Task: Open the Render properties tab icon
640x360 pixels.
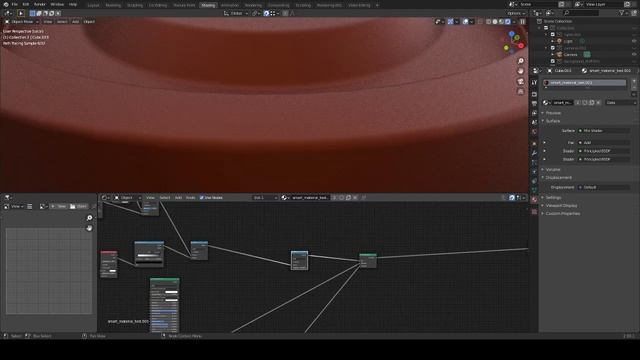Action: point(534,94)
